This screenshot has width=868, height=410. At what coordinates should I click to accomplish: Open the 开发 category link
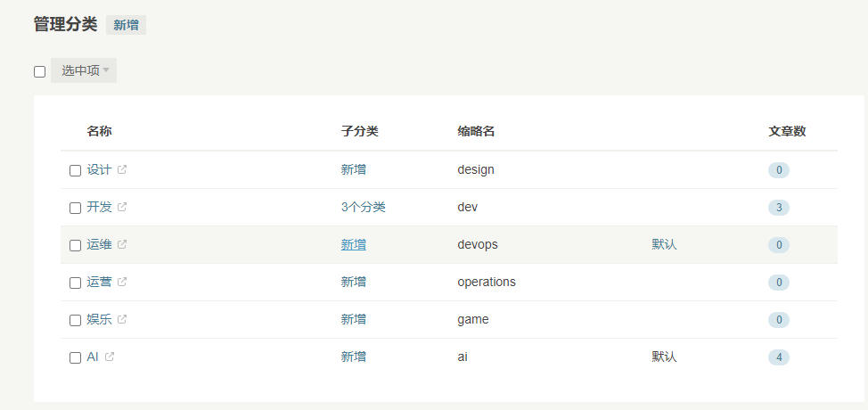point(99,207)
